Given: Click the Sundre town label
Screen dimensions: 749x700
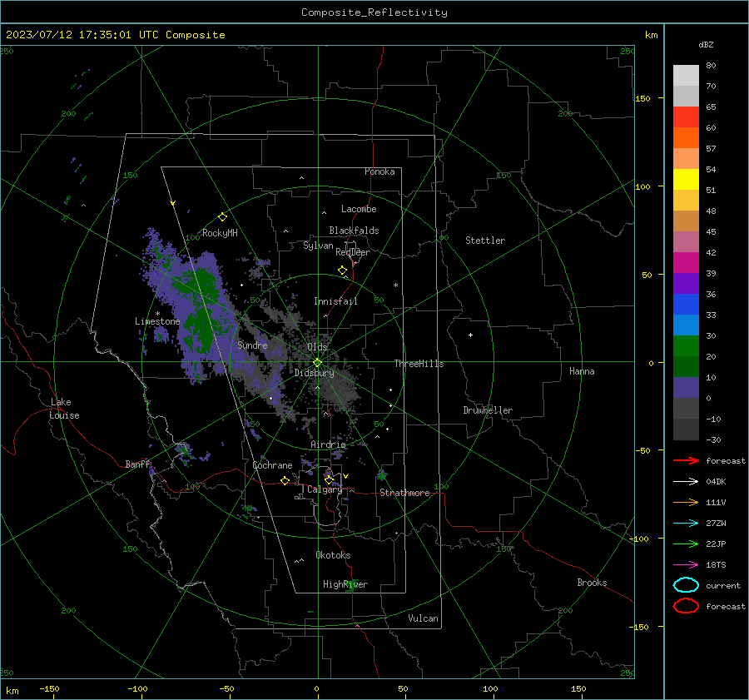Looking at the screenshot, I should click(x=252, y=345).
